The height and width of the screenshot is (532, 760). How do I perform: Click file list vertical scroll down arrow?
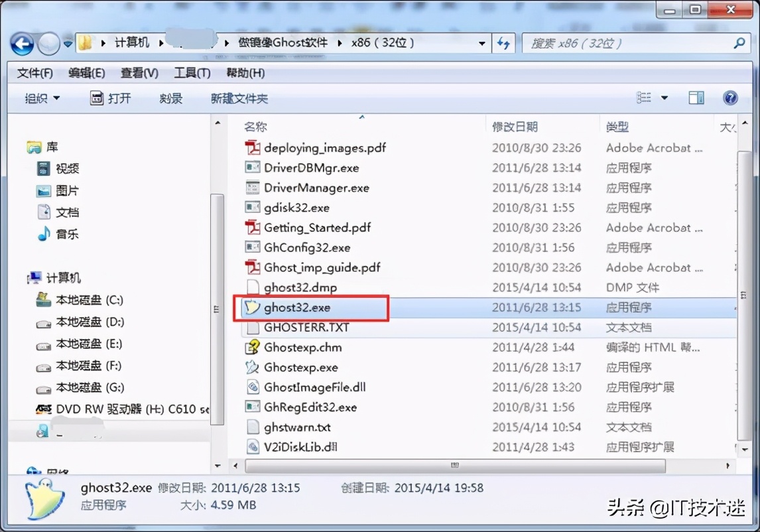click(745, 450)
